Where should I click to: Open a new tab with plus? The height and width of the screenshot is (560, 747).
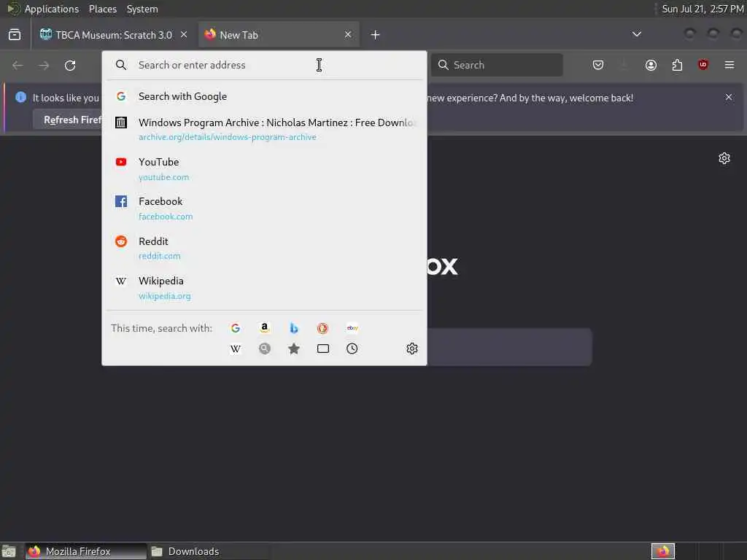click(376, 35)
